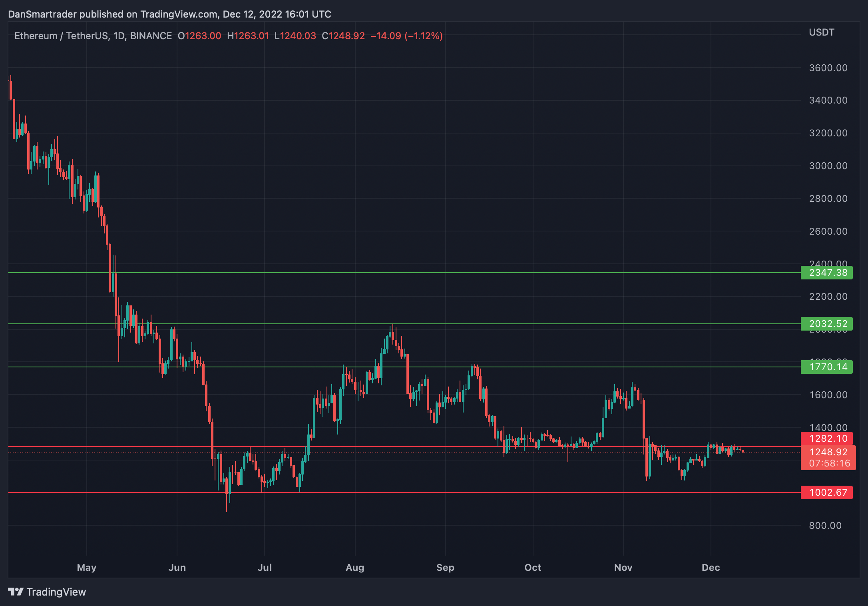Click the 3400.00 price axis value
Image resolution: width=868 pixels, height=606 pixels.
tap(828, 100)
